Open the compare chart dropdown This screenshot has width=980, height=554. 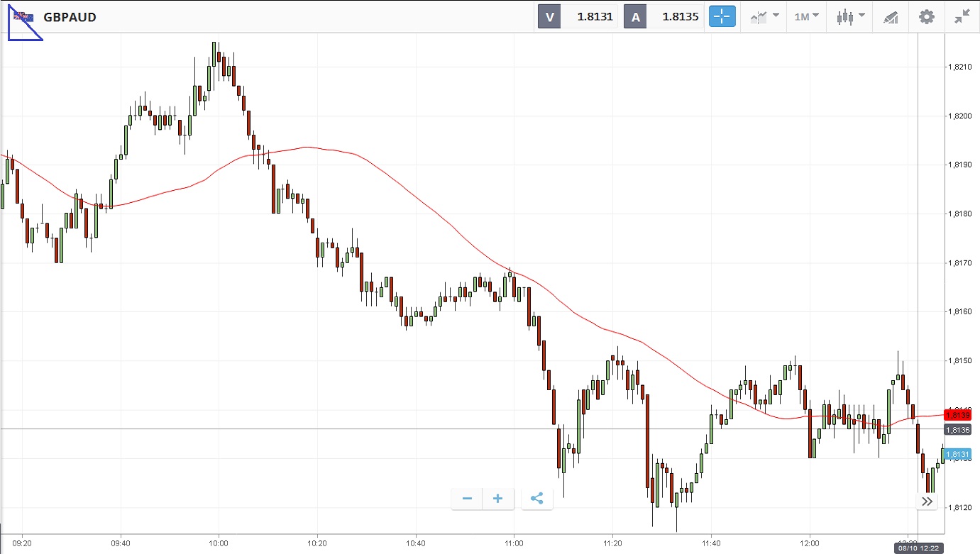764,17
